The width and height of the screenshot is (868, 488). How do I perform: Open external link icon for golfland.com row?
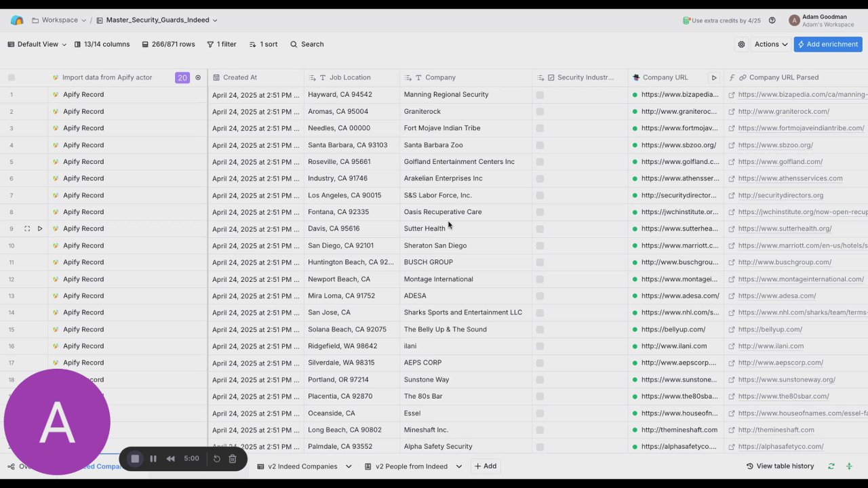732,162
